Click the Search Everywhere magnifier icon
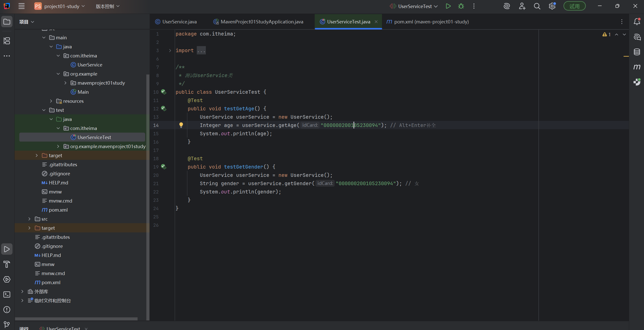 click(537, 6)
